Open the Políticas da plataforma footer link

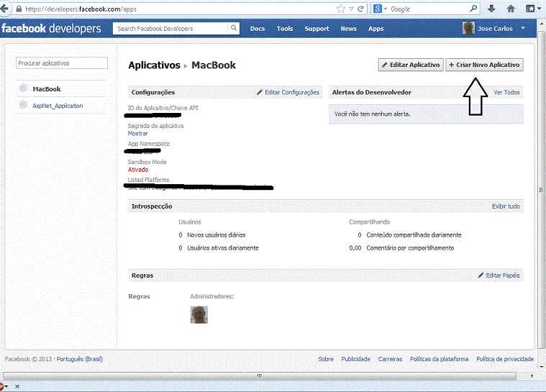click(439, 359)
